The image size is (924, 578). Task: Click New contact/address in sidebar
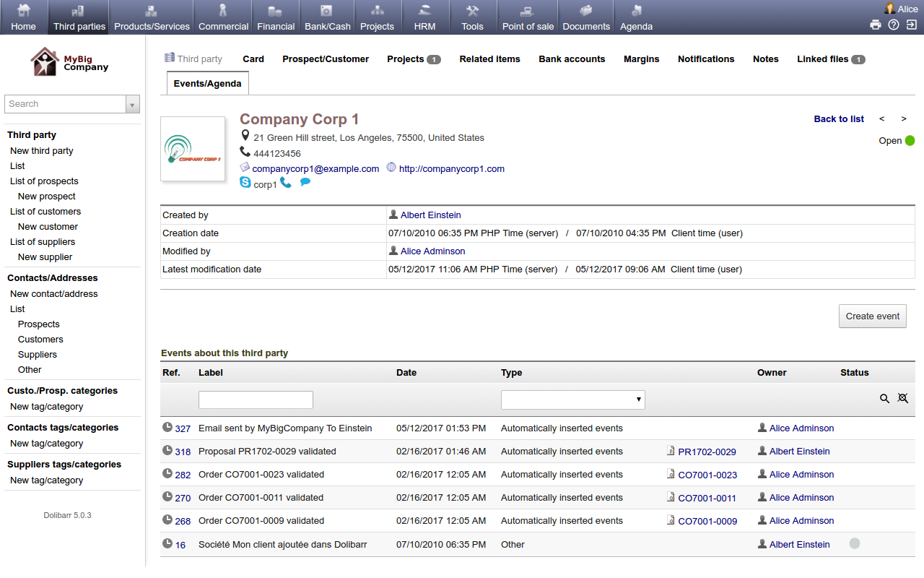point(54,294)
